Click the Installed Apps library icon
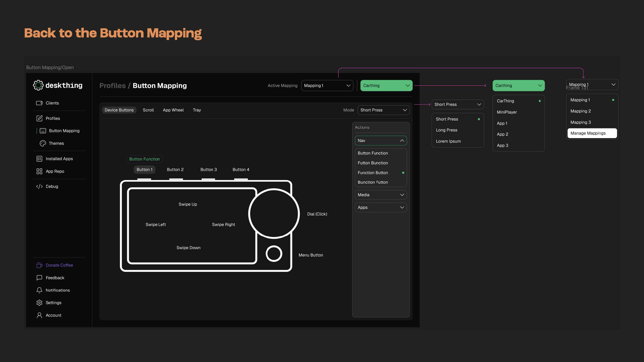This screenshot has height=362, width=644. [39, 159]
